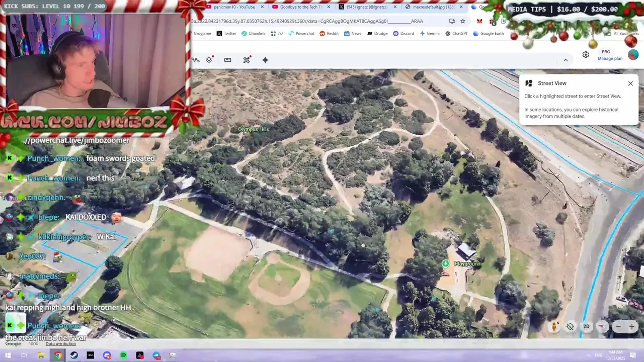Open Telegram from the taskbar
Screen dimensions: 644x362
point(156,355)
